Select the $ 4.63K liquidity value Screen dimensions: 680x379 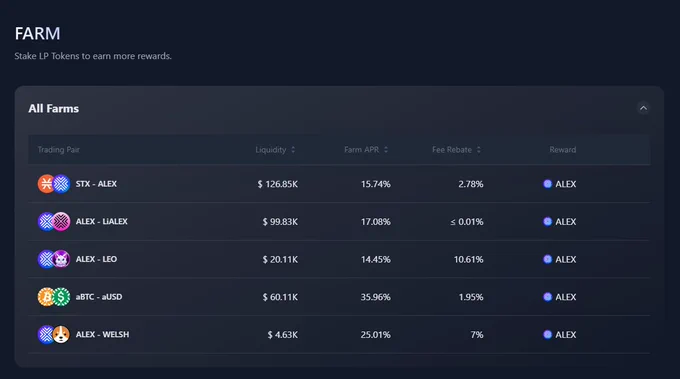click(x=283, y=334)
